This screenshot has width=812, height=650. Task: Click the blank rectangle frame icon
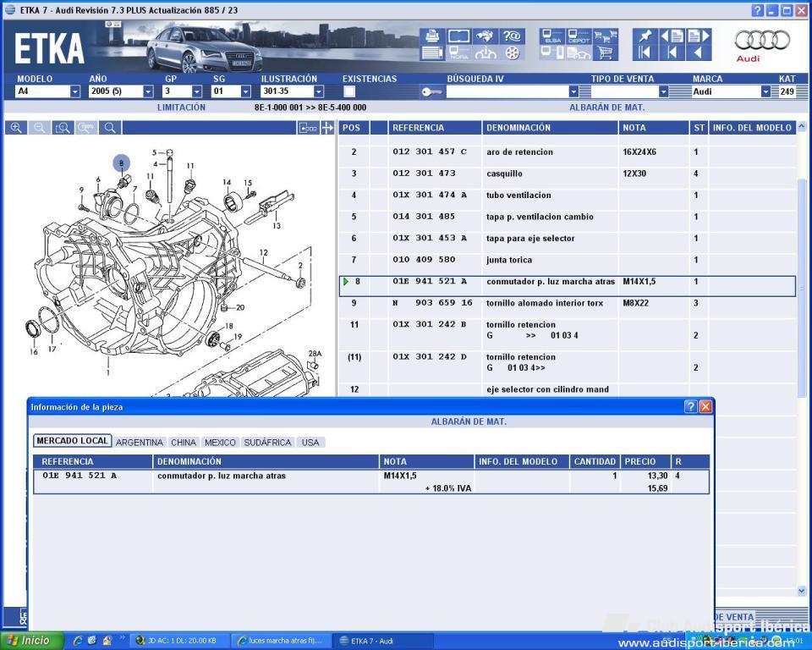click(458, 36)
